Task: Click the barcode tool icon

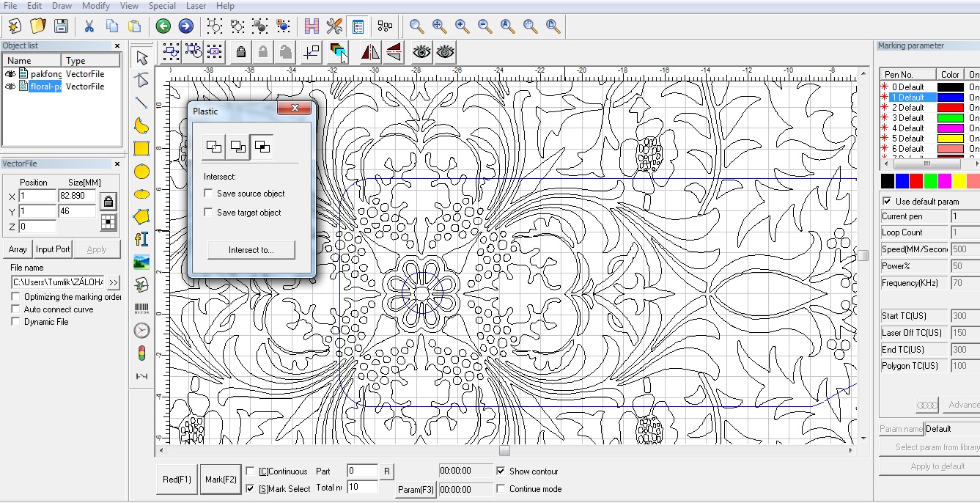Action: (141, 308)
